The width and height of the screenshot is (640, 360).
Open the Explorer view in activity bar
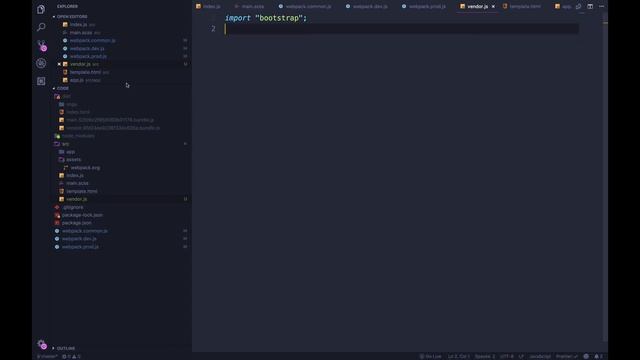(41, 9)
